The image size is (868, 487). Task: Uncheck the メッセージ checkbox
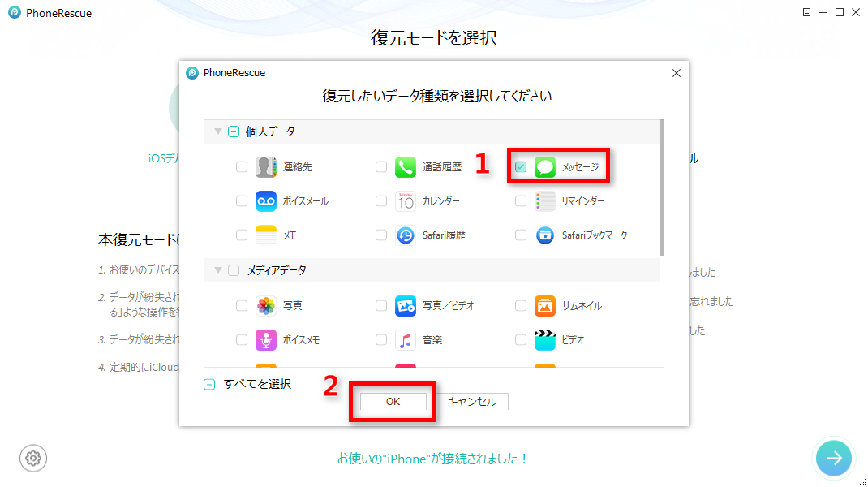coord(520,166)
